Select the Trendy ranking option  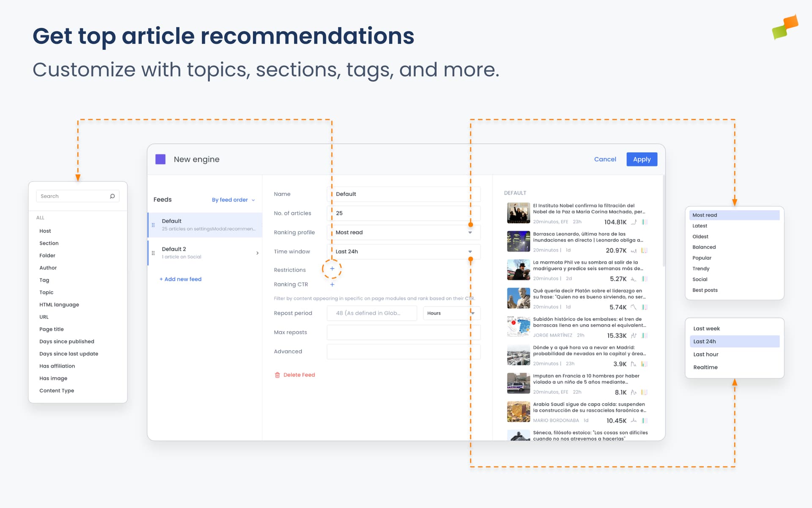point(701,269)
